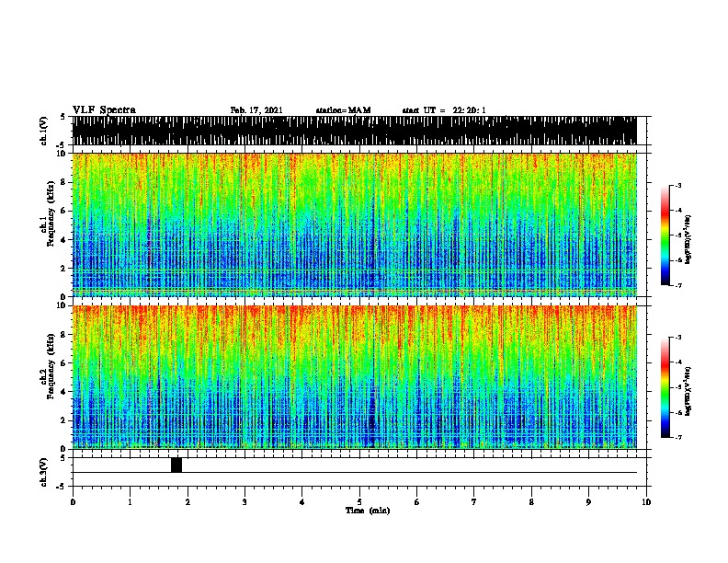Select the 'Feb. 17, 2021' date label
Viewport: 728px width, 563px height.
256,110
